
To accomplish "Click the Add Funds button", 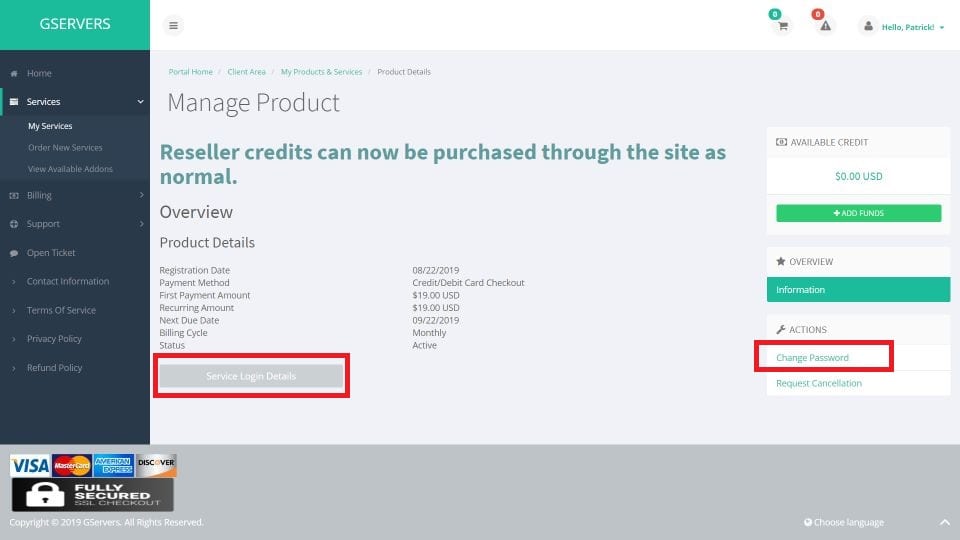I will (858, 213).
